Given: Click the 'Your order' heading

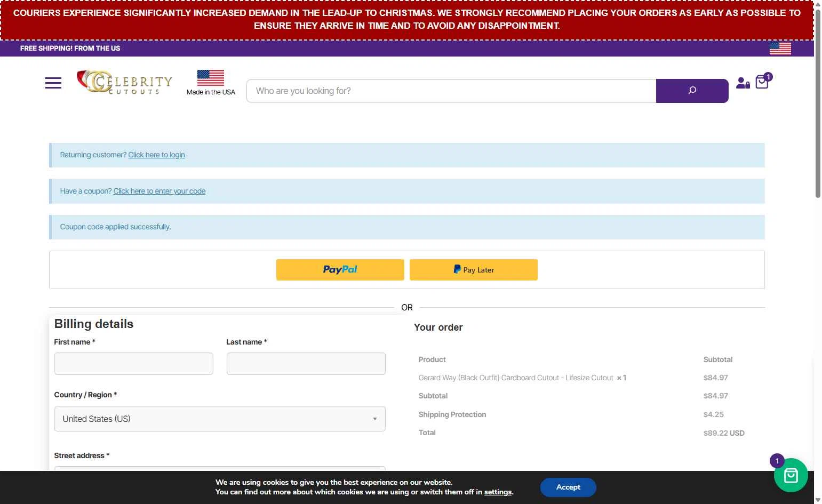Looking at the screenshot, I should point(438,327).
